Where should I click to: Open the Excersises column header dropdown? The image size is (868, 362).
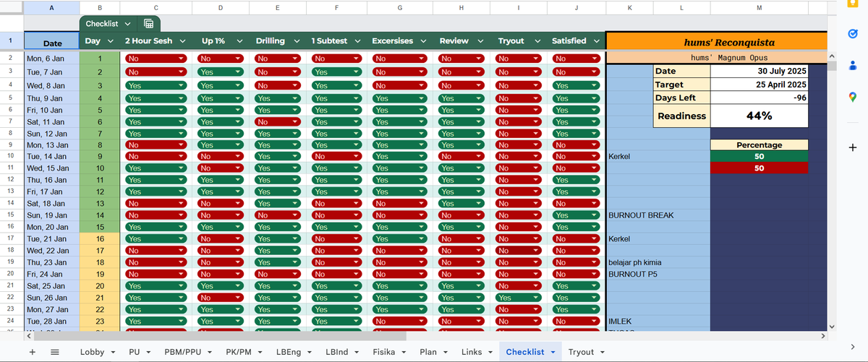[424, 41]
